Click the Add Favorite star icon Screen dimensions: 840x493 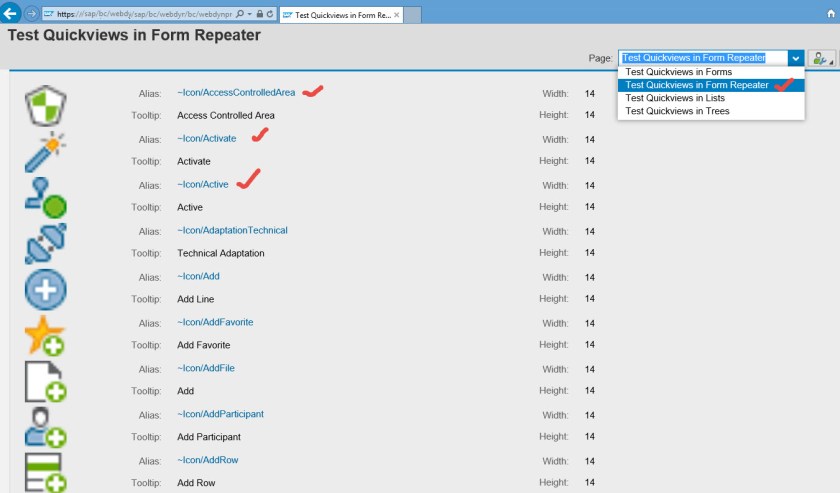tap(46, 336)
